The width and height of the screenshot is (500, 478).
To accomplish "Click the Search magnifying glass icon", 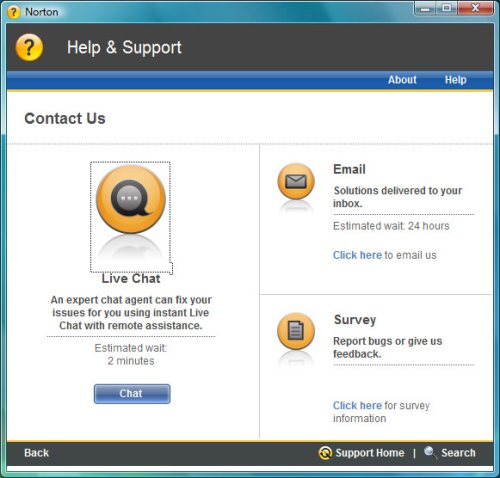I will (430, 452).
